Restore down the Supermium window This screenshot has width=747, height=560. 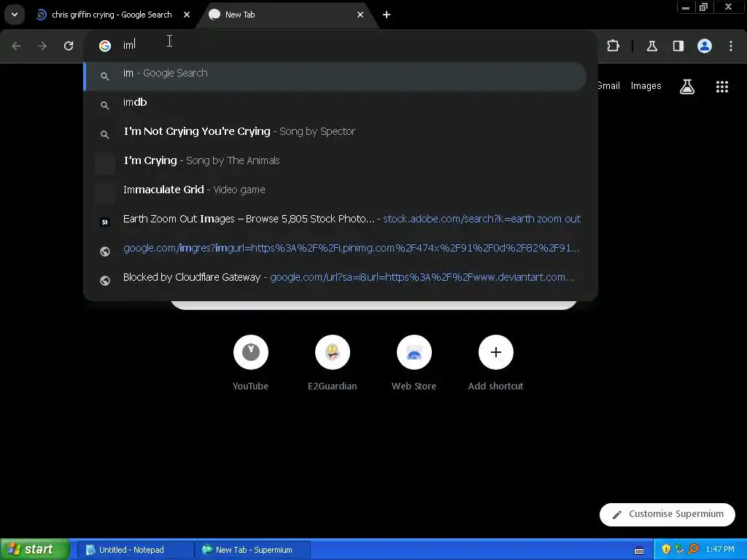pyautogui.click(x=704, y=7)
